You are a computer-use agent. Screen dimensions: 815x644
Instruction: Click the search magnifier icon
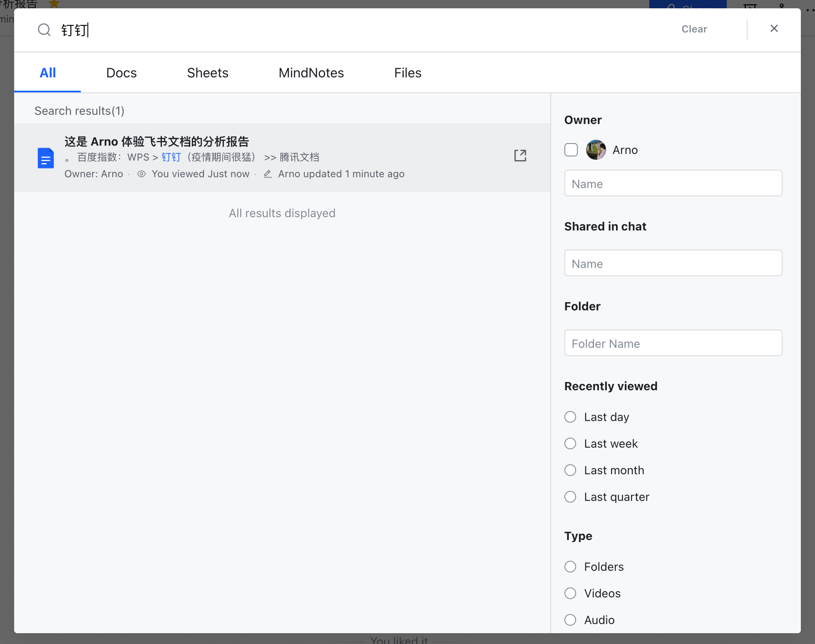tap(44, 30)
